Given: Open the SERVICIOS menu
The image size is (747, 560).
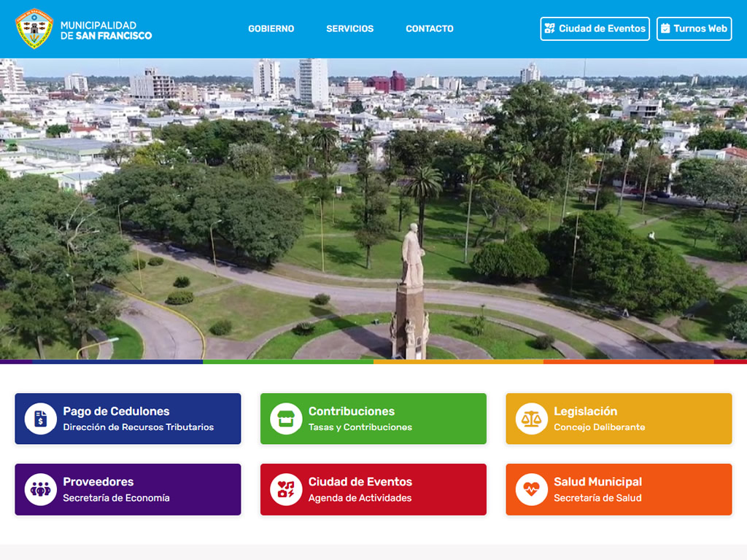Looking at the screenshot, I should (349, 29).
